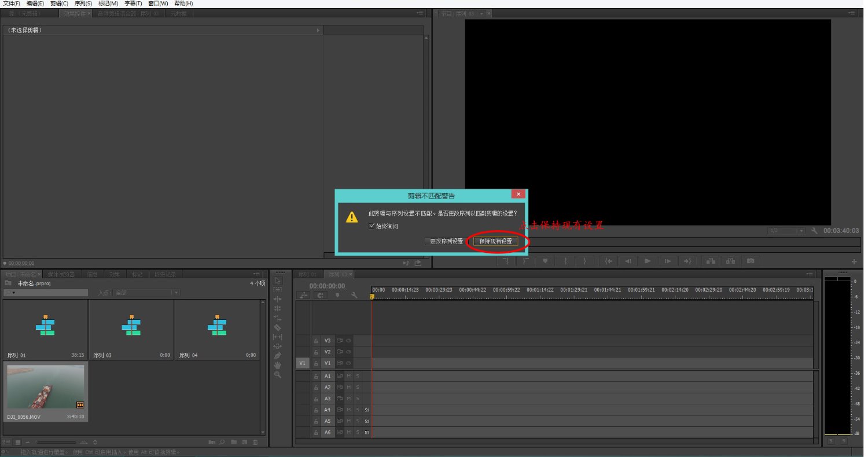Open 序列(S) menu
868x457 pixels.
[83, 3]
